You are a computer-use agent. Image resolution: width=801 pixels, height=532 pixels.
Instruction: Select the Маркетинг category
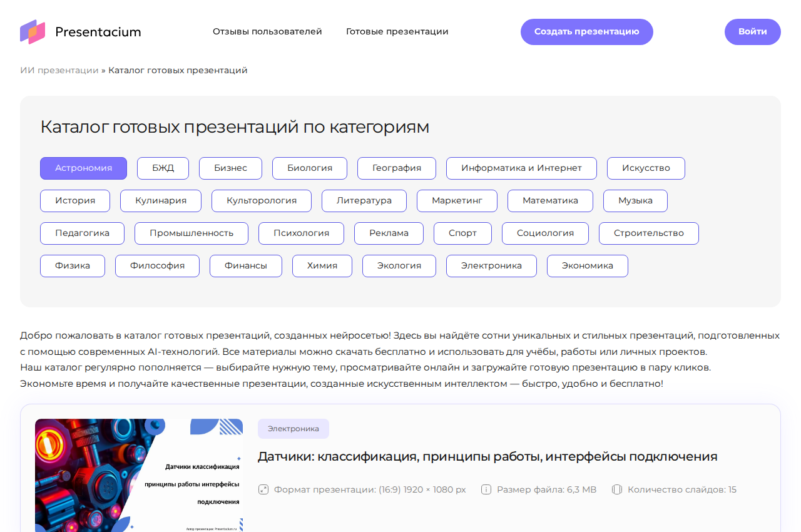[457, 201]
